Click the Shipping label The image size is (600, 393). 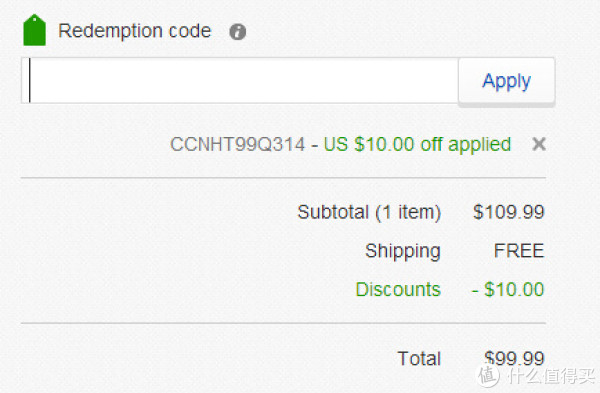[403, 251]
